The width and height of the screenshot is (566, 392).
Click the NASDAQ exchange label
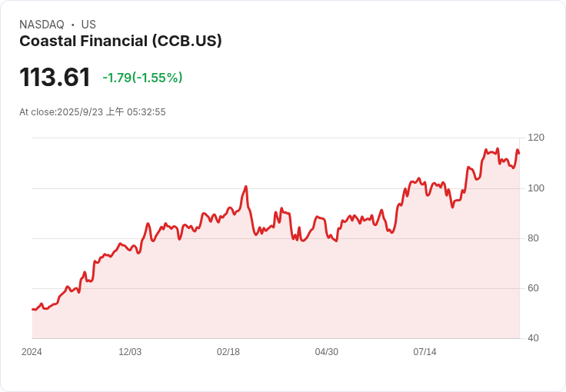(x=42, y=25)
